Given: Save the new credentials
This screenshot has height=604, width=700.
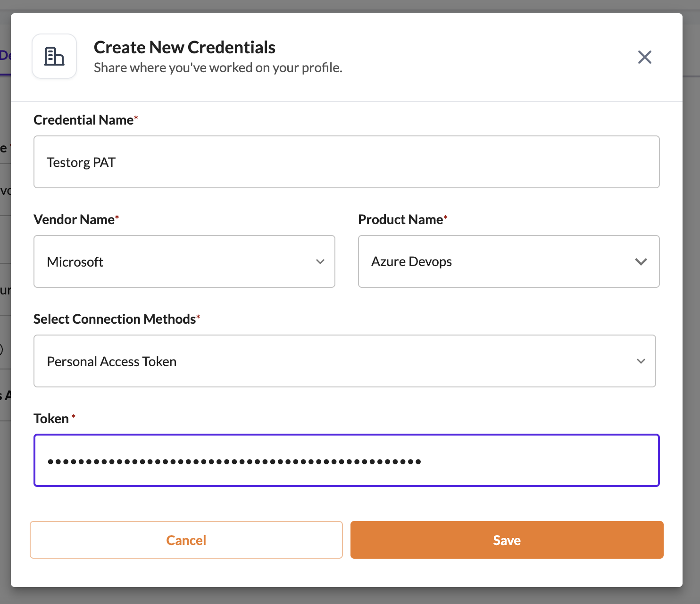Looking at the screenshot, I should (507, 540).
